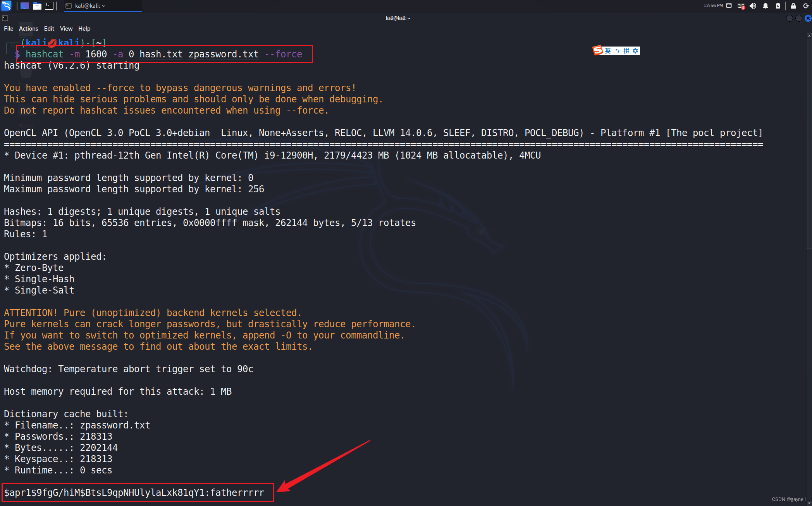Click the 'Hashes: 1 digests' line
This screenshot has height=506, width=812.
coord(142,212)
